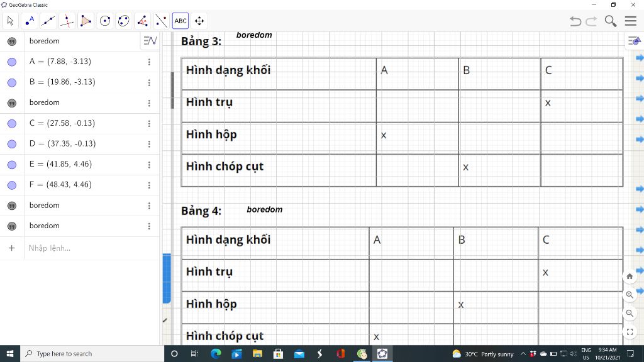644x362 pixels.
Task: Open the options menu for point C
Action: tap(149, 124)
